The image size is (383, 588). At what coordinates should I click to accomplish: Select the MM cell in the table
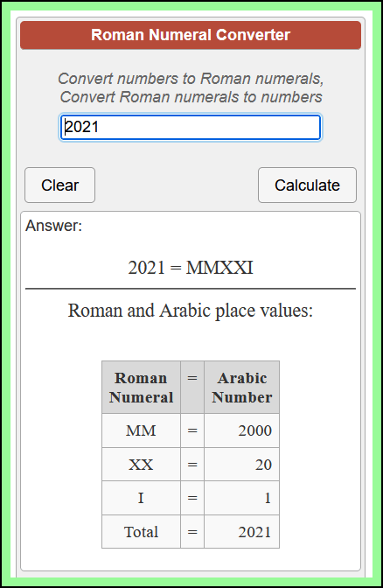point(142,430)
